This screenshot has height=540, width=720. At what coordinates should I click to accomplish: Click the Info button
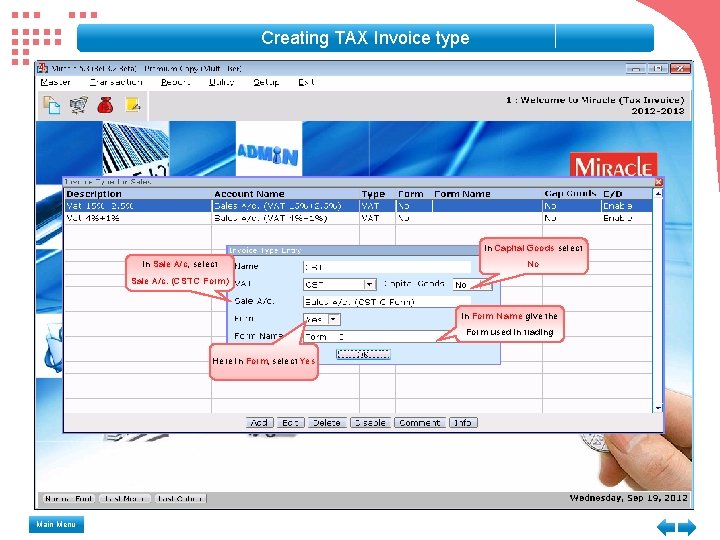click(463, 422)
